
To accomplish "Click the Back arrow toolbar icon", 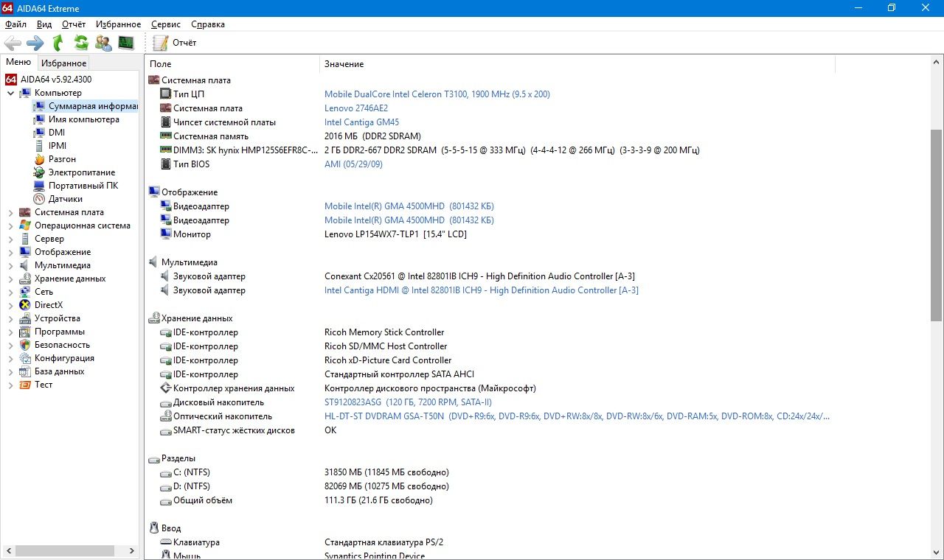I will (x=13, y=43).
